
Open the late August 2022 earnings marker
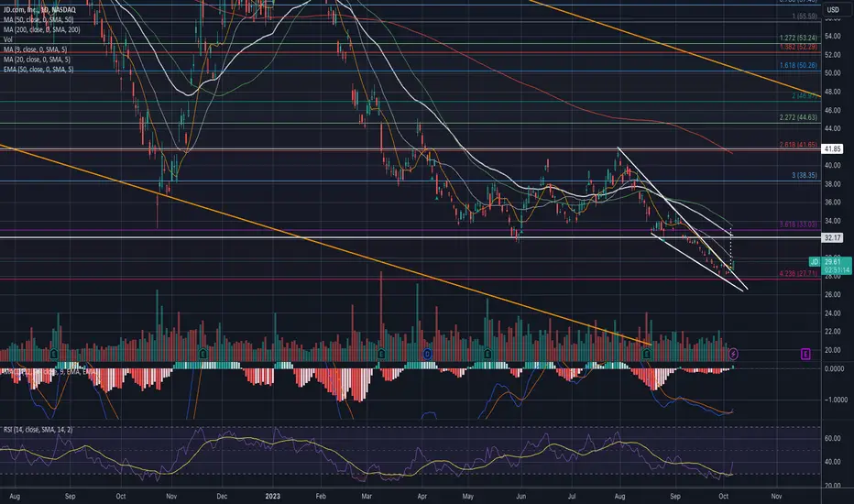54,354
